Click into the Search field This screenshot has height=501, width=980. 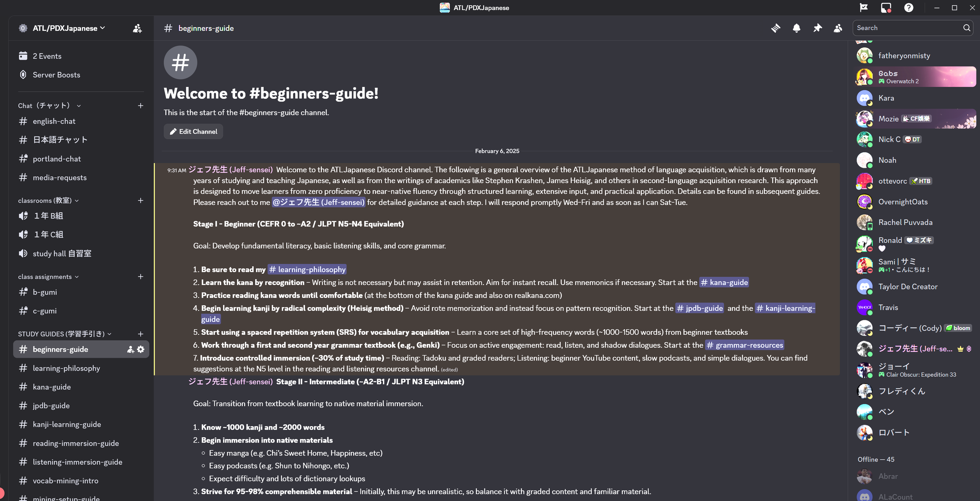907,28
